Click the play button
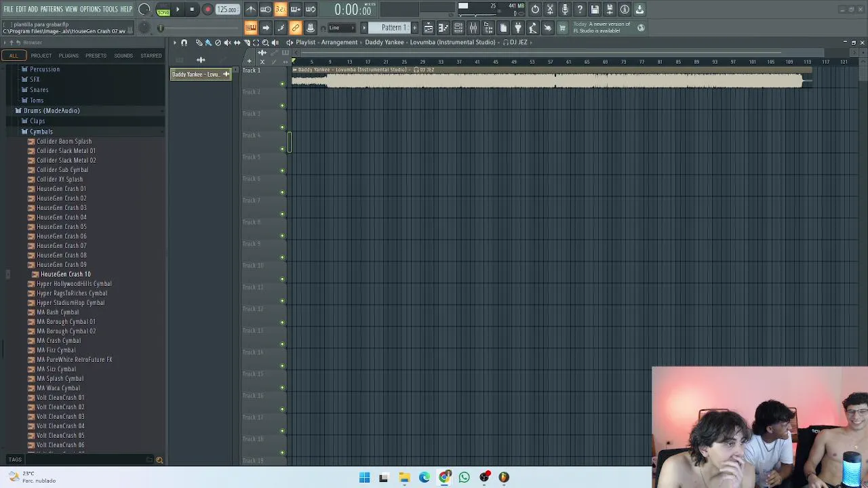This screenshot has height=488, width=868. tap(178, 9)
